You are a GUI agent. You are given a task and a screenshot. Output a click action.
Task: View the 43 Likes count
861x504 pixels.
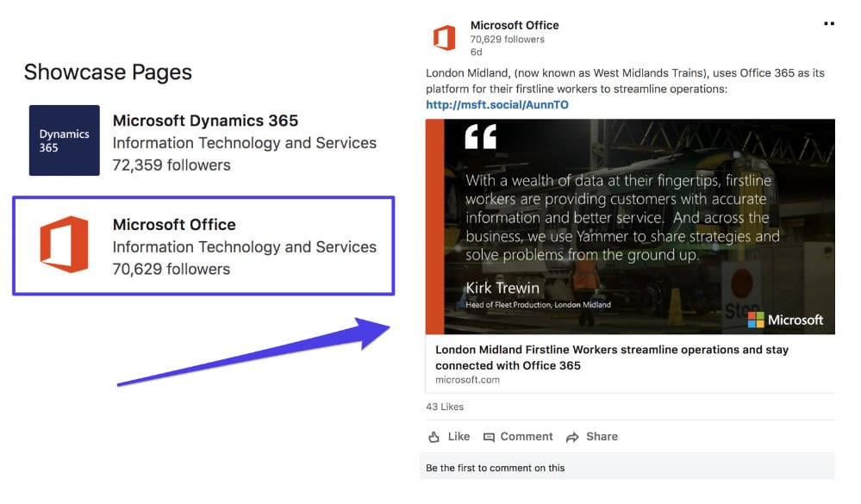(445, 407)
